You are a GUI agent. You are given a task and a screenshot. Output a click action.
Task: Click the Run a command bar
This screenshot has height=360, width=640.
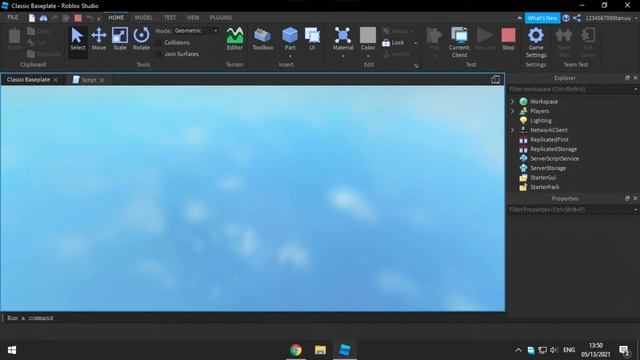click(x=253, y=318)
